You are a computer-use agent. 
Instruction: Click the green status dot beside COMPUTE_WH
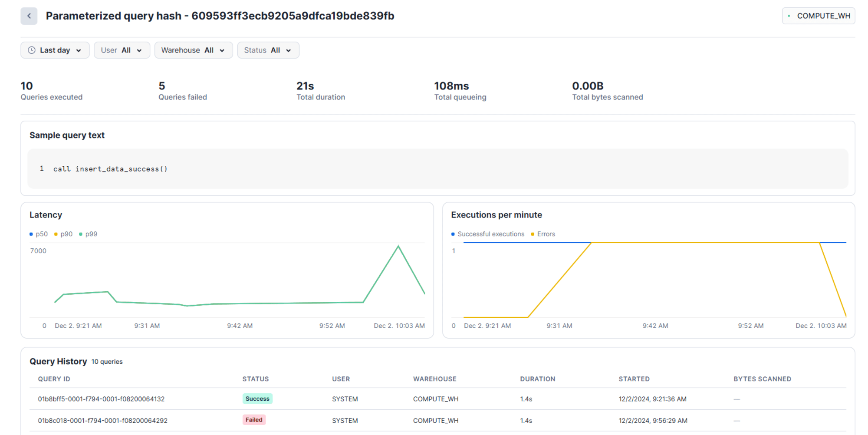789,16
